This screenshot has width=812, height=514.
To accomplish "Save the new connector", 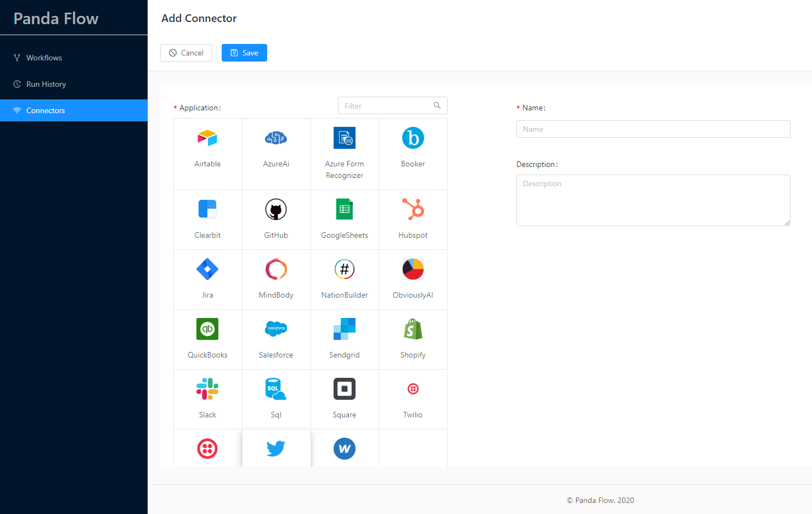I will [x=244, y=53].
